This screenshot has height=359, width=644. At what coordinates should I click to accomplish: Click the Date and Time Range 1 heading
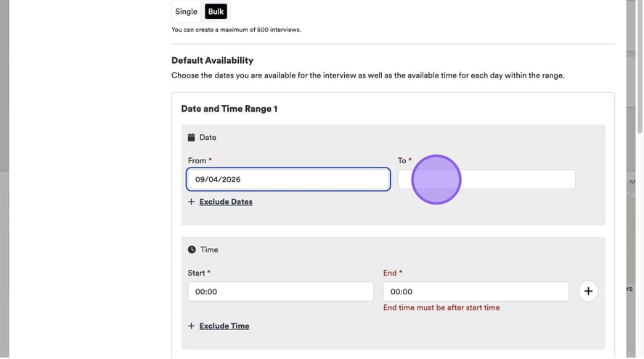pos(229,109)
